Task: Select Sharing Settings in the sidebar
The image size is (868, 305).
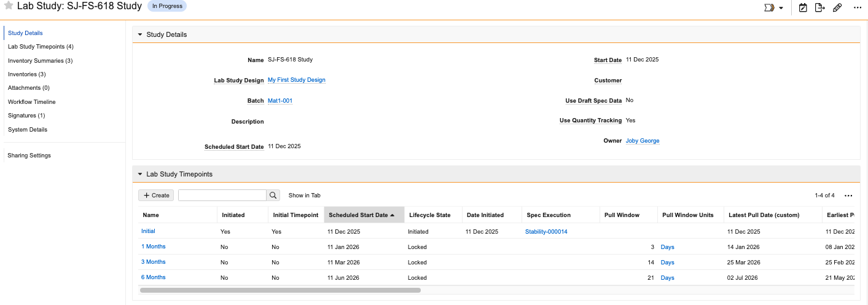Action: click(x=29, y=156)
